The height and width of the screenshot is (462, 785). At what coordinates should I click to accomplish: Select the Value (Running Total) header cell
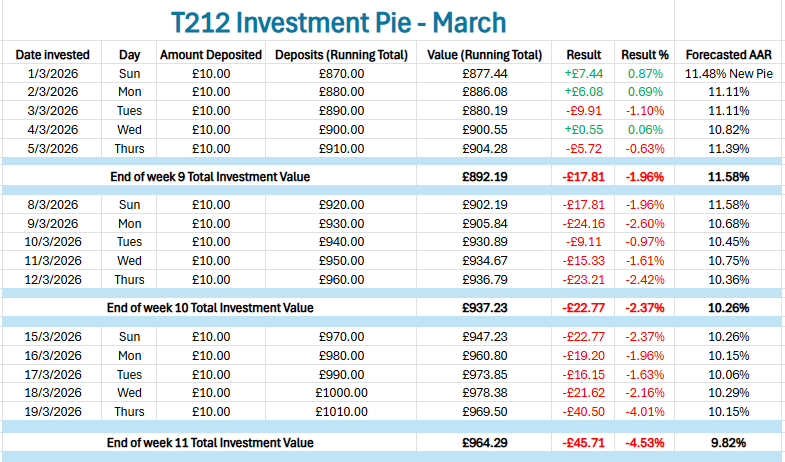484,55
